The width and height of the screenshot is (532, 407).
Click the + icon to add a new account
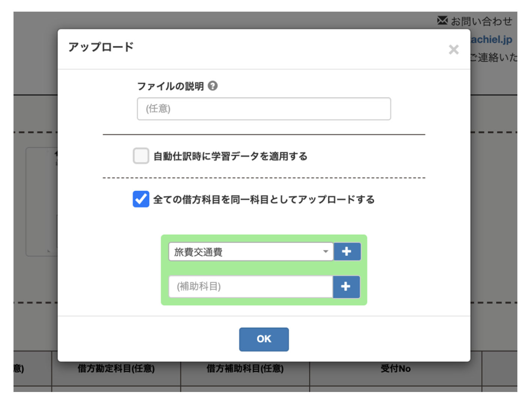347,251
